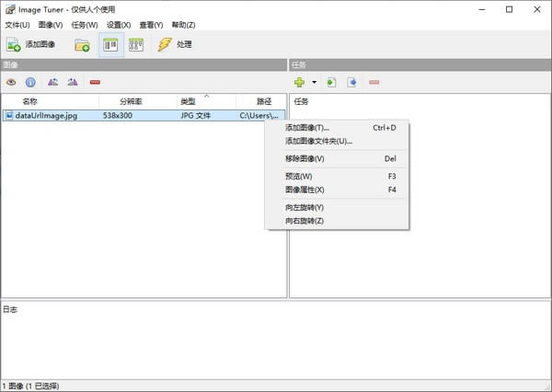The height and width of the screenshot is (392, 552).
Task: Click the Image Tuner app icon in title bar
Action: coord(10,9)
